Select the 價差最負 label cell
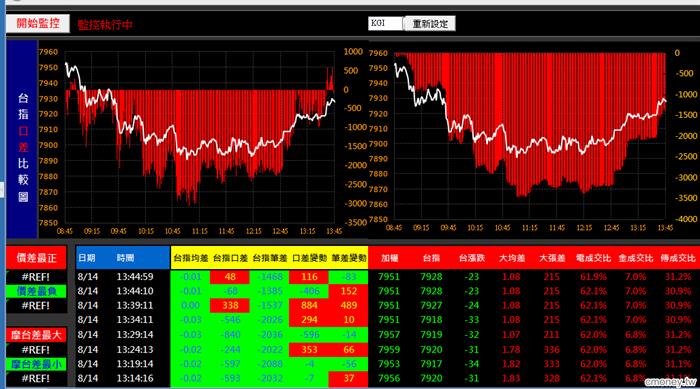Viewport: 700px width, 389px height. (x=37, y=291)
